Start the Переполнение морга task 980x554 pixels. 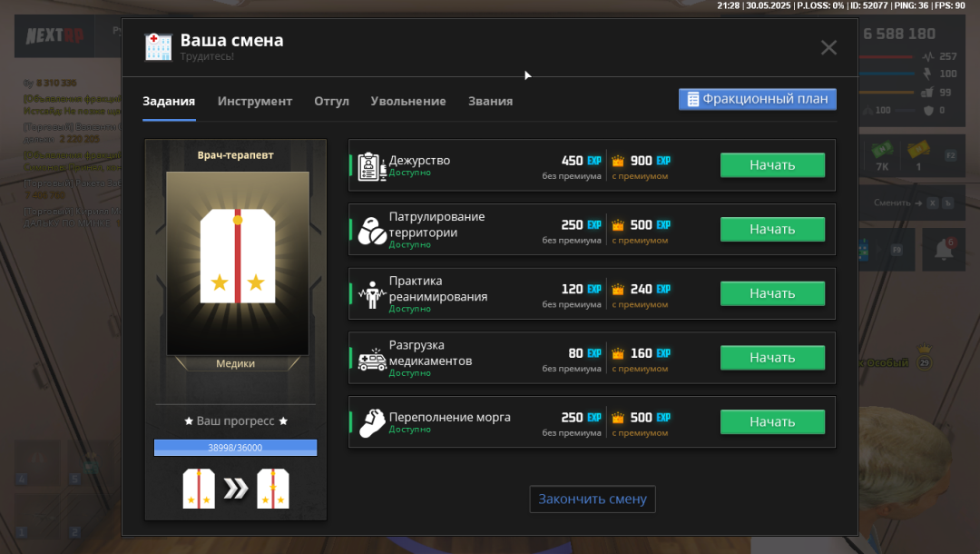[772, 421]
